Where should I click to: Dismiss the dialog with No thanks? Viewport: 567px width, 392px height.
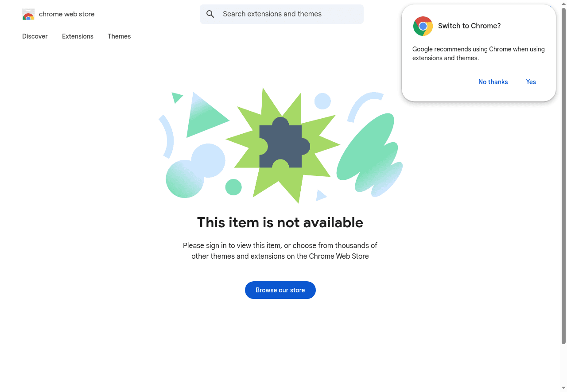[x=493, y=82]
